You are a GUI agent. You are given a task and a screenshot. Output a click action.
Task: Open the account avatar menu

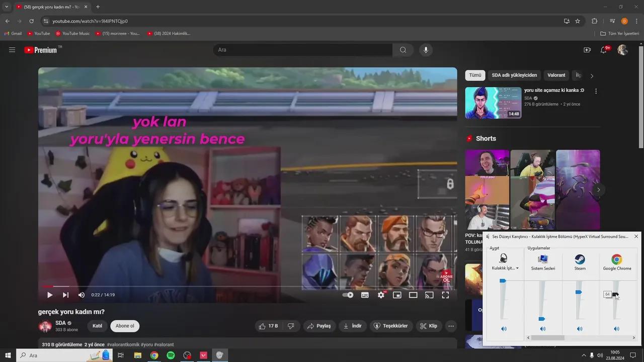(x=623, y=50)
